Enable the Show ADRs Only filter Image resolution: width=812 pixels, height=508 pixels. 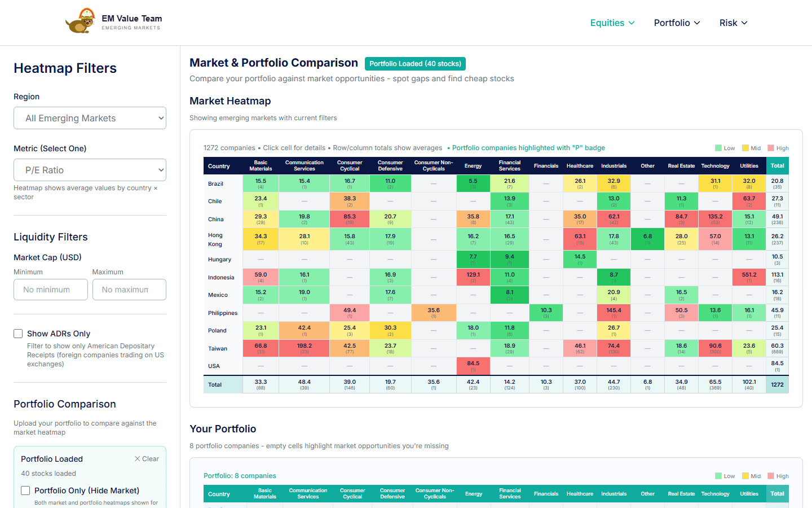click(17, 334)
